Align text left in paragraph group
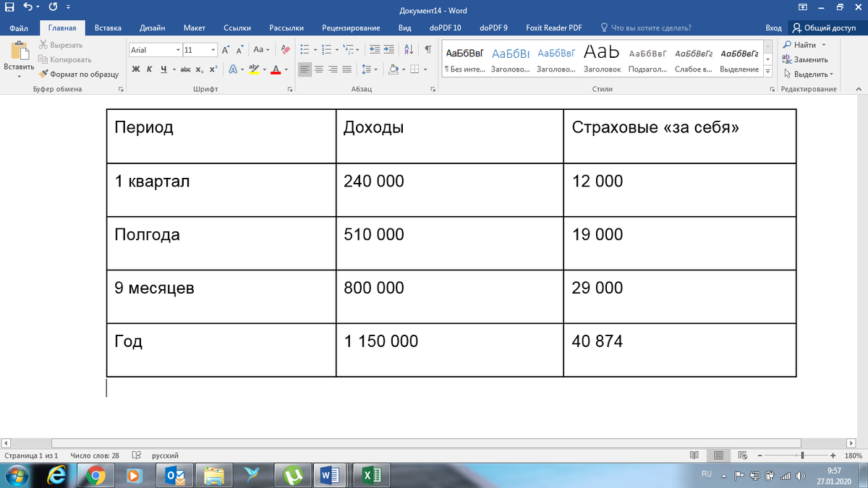Image resolution: width=868 pixels, height=488 pixels. coord(305,69)
